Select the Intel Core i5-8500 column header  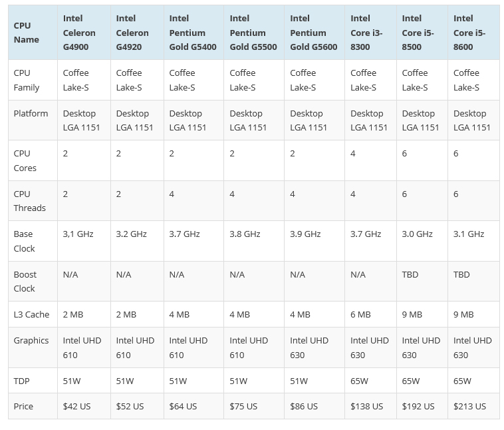pyautogui.click(x=421, y=33)
